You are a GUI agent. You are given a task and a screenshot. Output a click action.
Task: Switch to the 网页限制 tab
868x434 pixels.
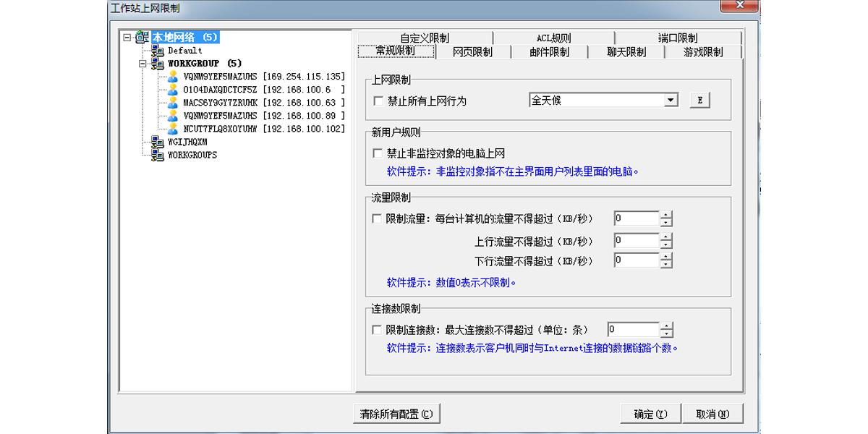(474, 51)
